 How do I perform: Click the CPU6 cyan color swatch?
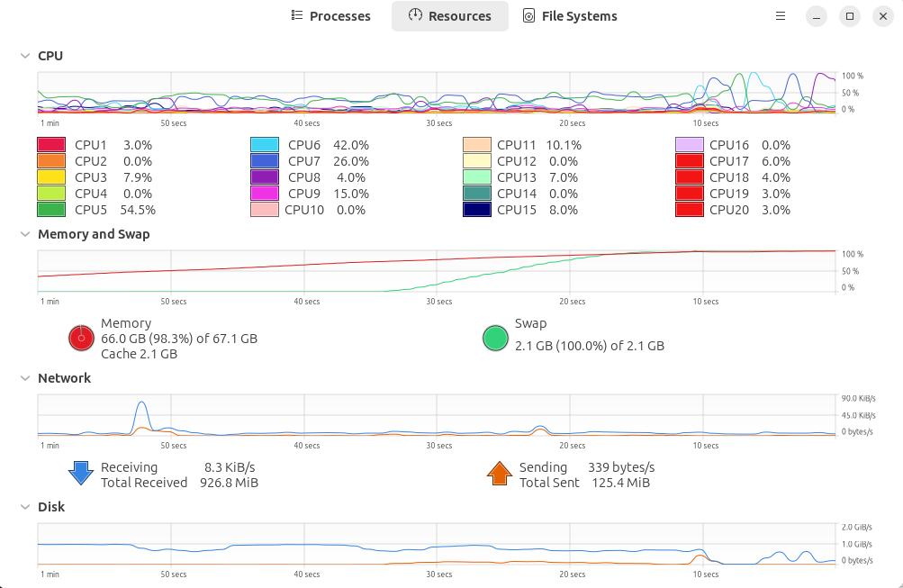264,145
